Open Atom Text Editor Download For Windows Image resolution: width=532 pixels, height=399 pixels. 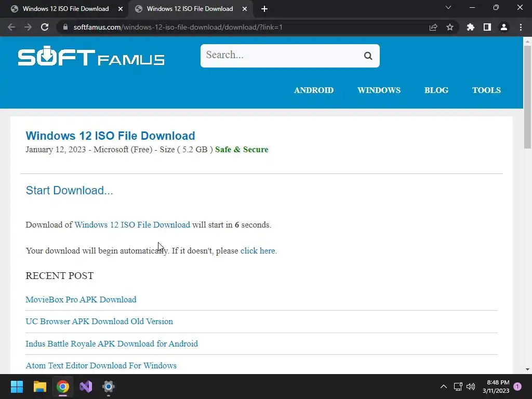tap(101, 365)
